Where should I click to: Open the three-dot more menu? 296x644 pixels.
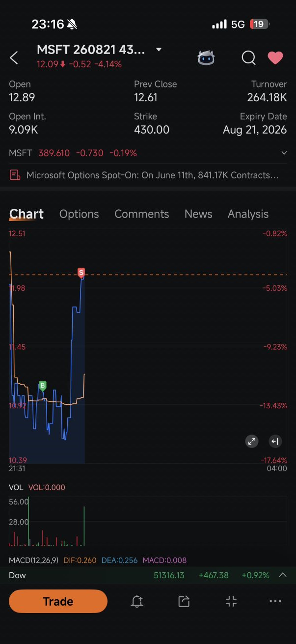click(x=275, y=601)
